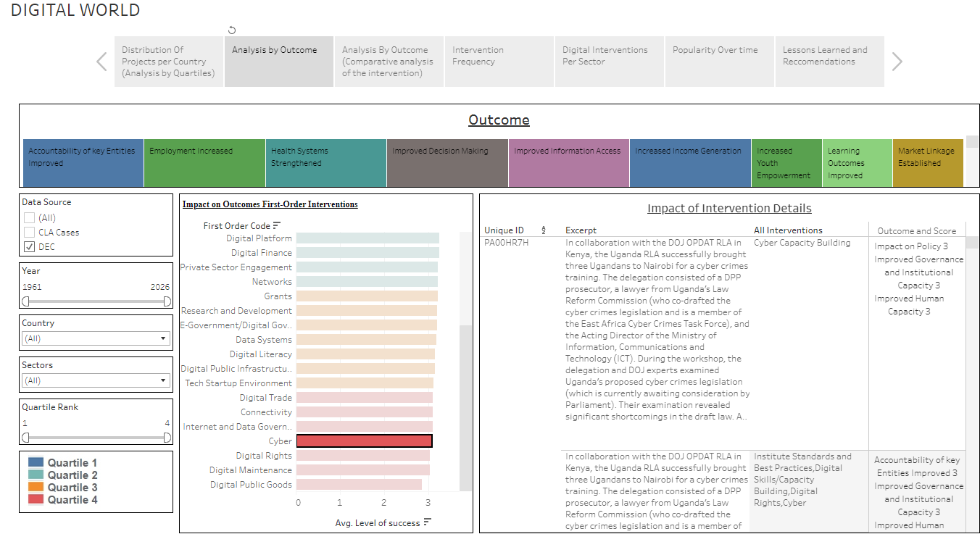This screenshot has height=534, width=980.
Task: Open Distribution Of Projects per Country tab
Action: 169,62
